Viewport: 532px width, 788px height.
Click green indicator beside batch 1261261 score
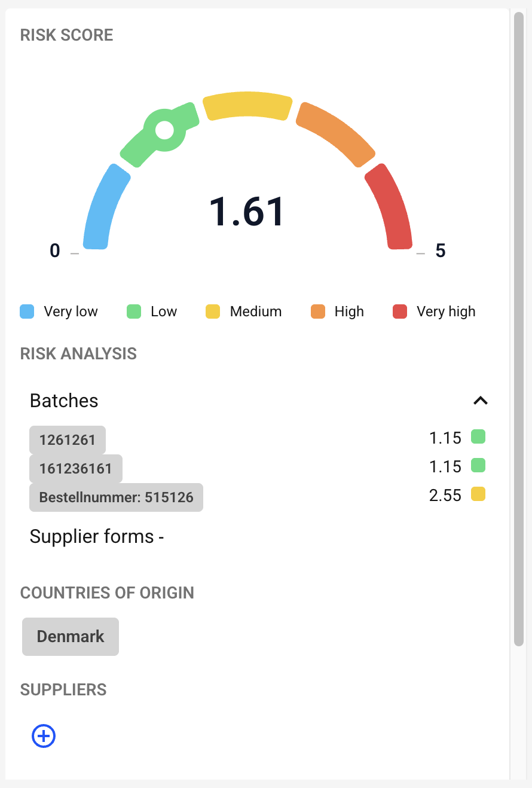coord(478,437)
